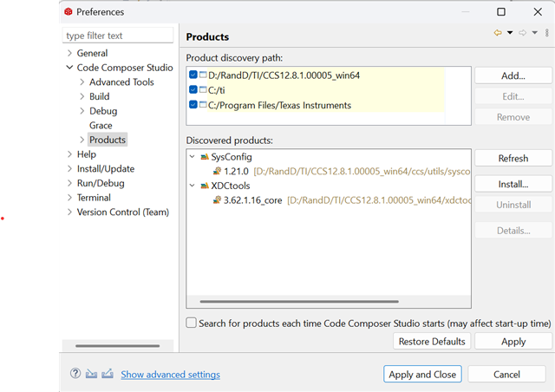Click the Apply button

(x=513, y=342)
